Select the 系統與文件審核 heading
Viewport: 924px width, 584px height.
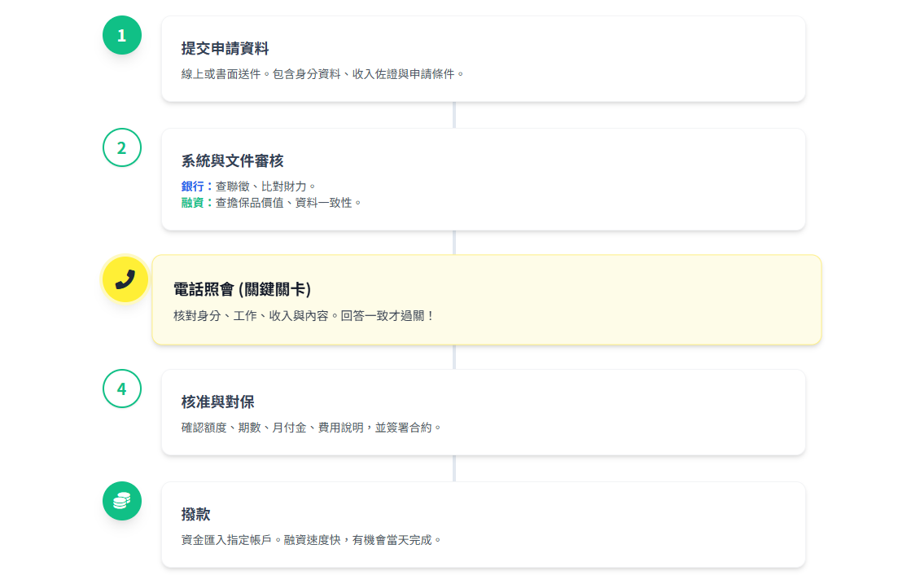[232, 161]
